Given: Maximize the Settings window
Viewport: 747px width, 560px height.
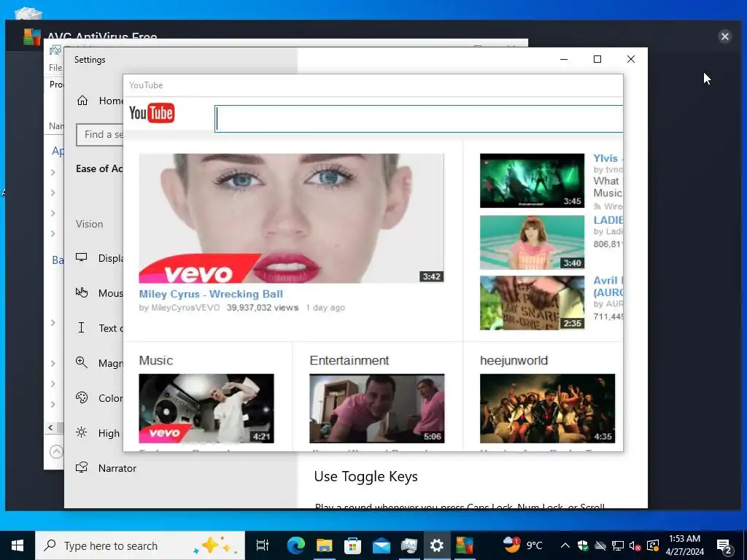Looking at the screenshot, I should pos(597,59).
